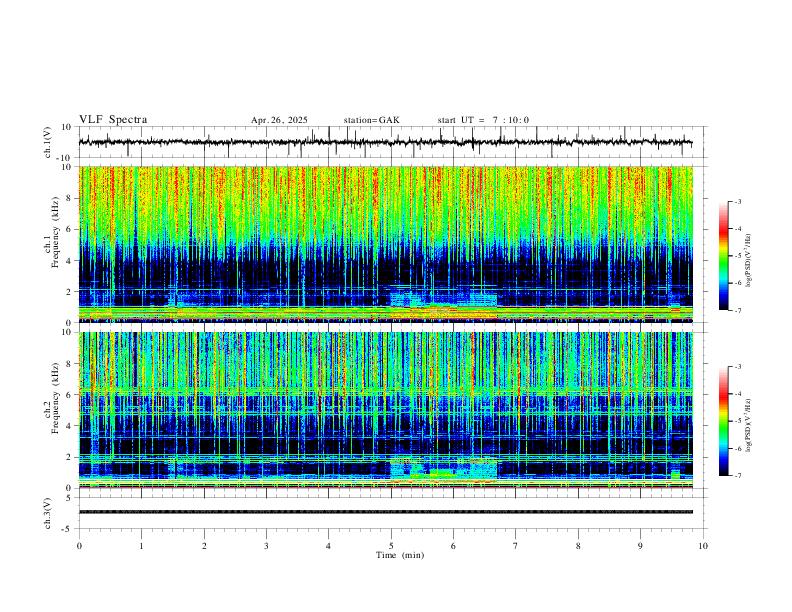The height and width of the screenshot is (612, 792).
Task: Click the "Time (min)" x-axis label
Action: click(400, 555)
